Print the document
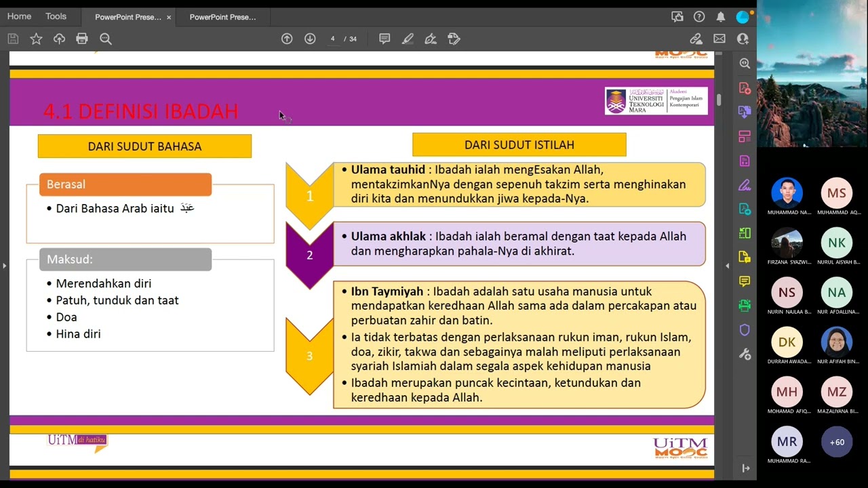Image resolution: width=868 pixels, height=488 pixels. click(82, 39)
